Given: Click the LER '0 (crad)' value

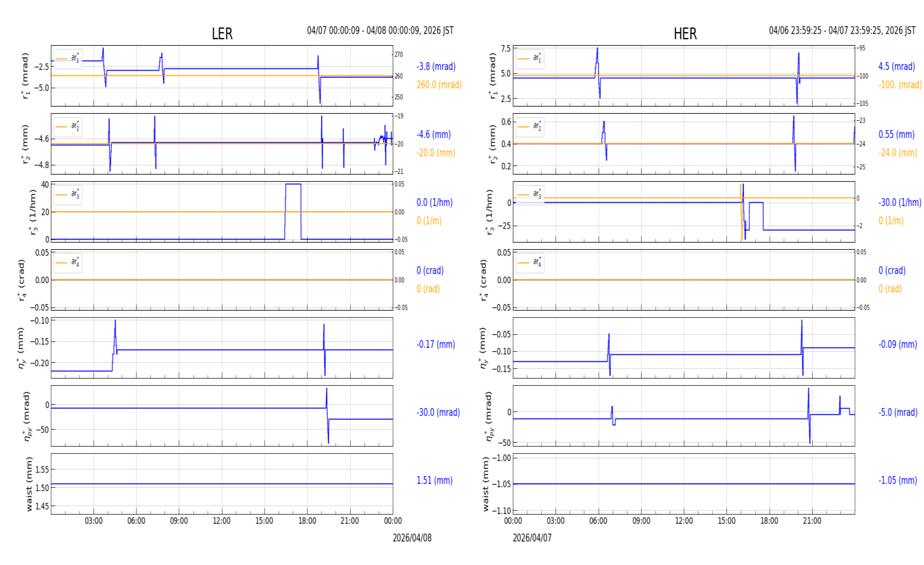Looking at the screenshot, I should point(430,271).
